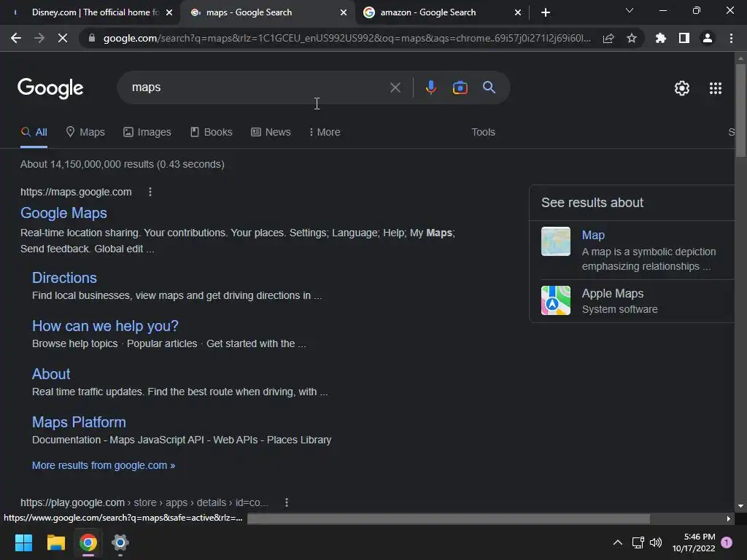Stop the page loading with the X button

click(63, 38)
